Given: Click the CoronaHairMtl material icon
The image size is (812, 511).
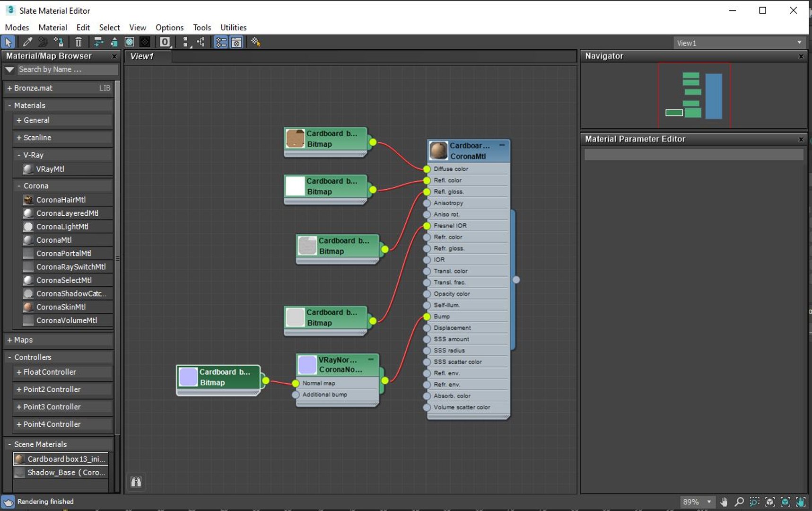Looking at the screenshot, I should (x=28, y=200).
